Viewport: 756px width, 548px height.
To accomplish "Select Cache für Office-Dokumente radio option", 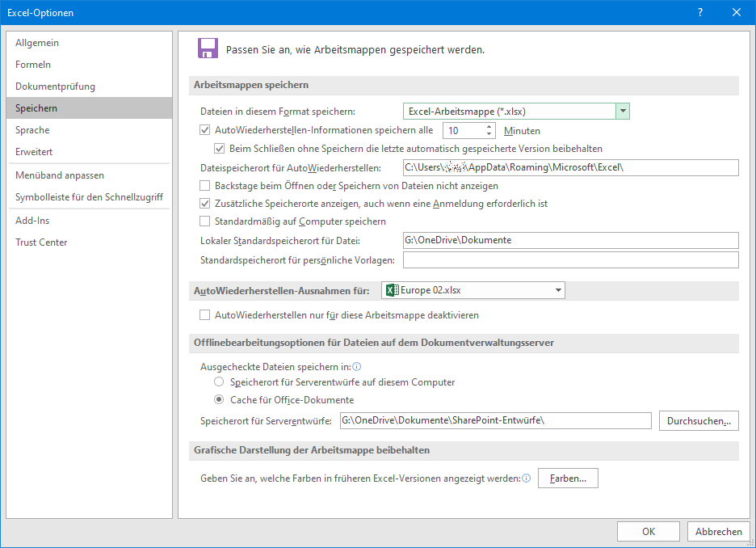I will click(x=219, y=399).
